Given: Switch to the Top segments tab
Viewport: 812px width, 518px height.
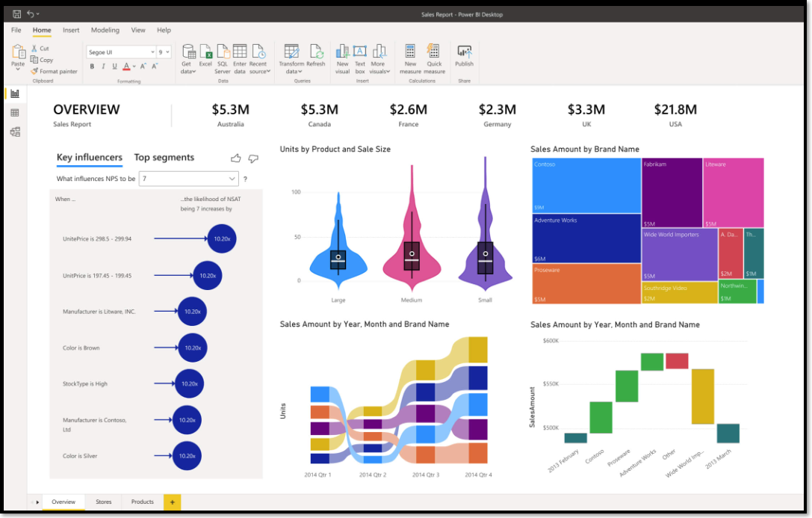Looking at the screenshot, I should click(163, 158).
